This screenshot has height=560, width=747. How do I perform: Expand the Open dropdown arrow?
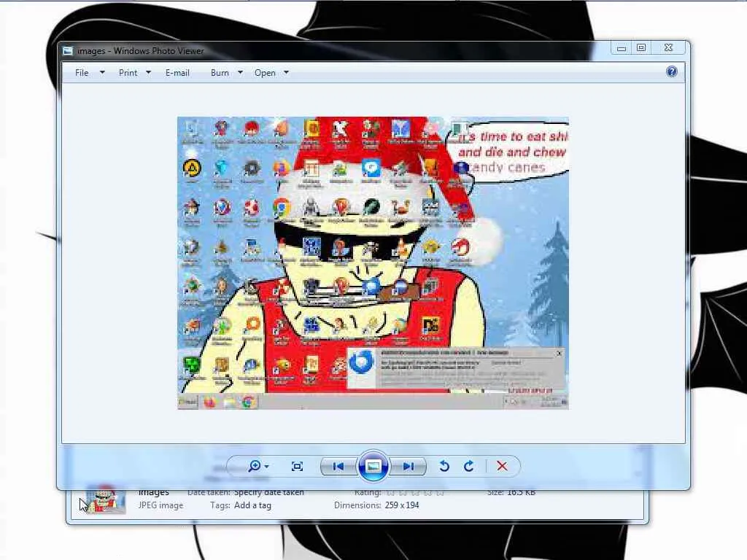coord(286,73)
